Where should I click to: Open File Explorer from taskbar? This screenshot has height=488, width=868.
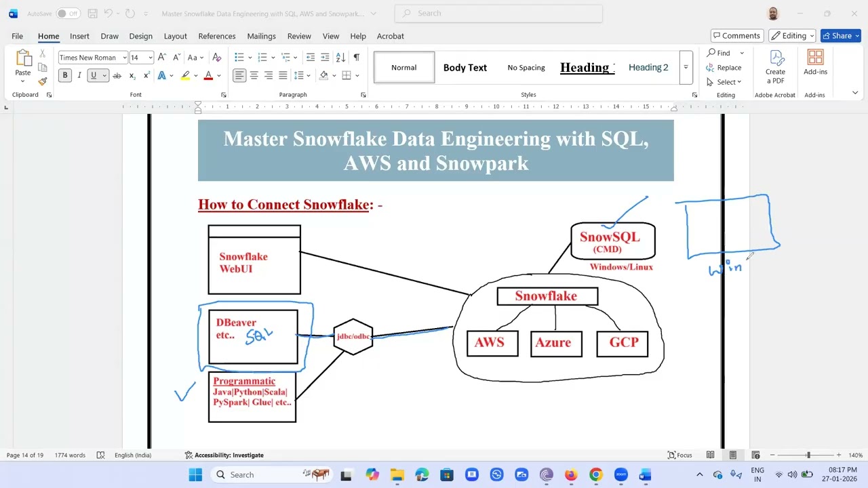click(397, 474)
